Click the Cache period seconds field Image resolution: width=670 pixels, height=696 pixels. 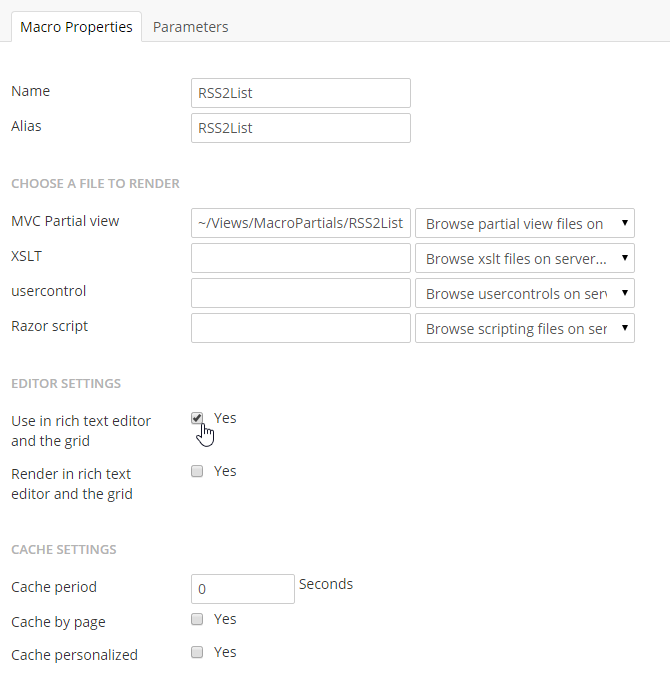(x=242, y=589)
